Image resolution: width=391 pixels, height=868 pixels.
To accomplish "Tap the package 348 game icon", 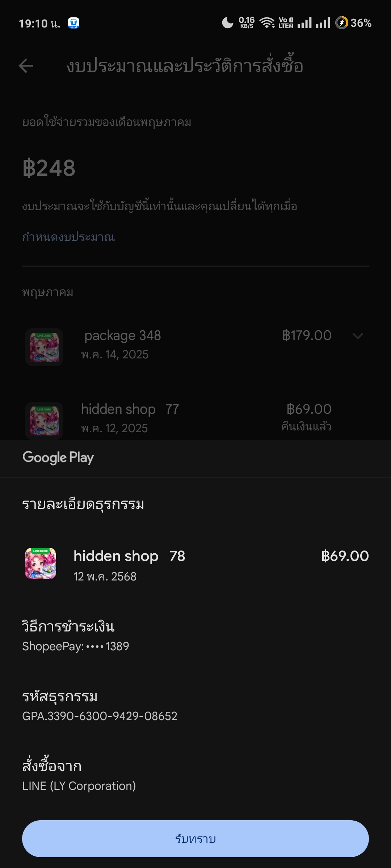I will click(x=44, y=347).
